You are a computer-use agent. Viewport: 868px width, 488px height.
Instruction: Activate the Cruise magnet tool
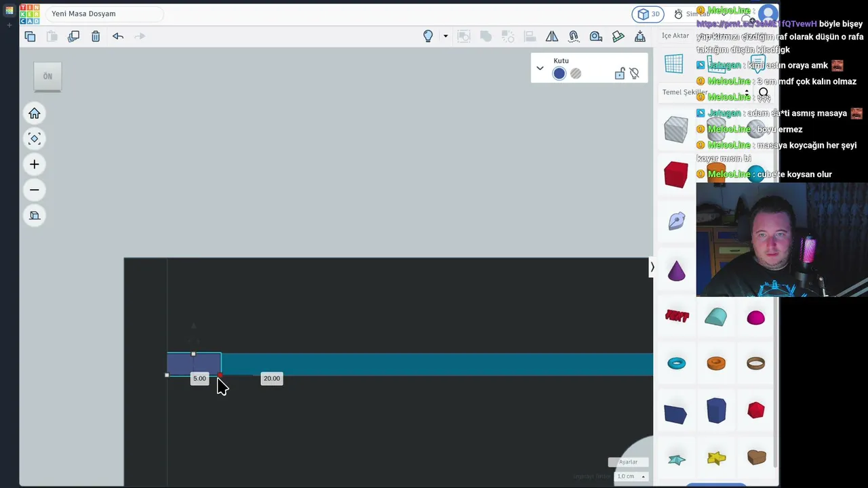[x=574, y=36]
